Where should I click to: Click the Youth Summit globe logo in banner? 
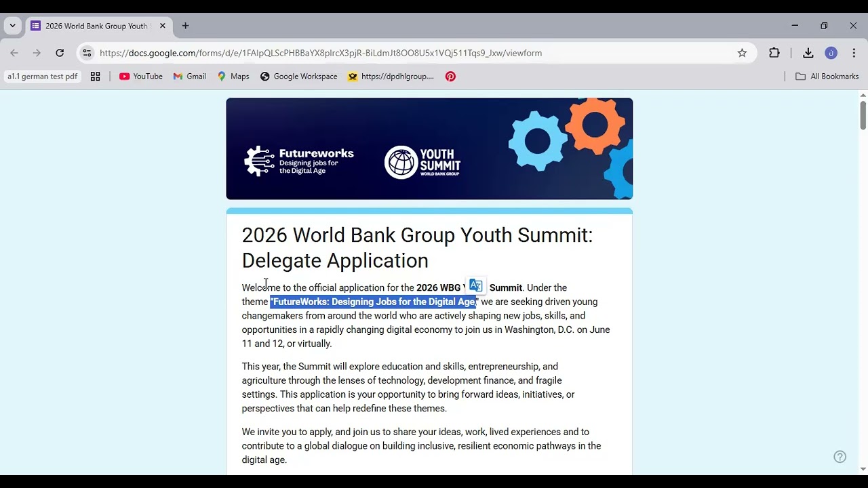(x=422, y=162)
